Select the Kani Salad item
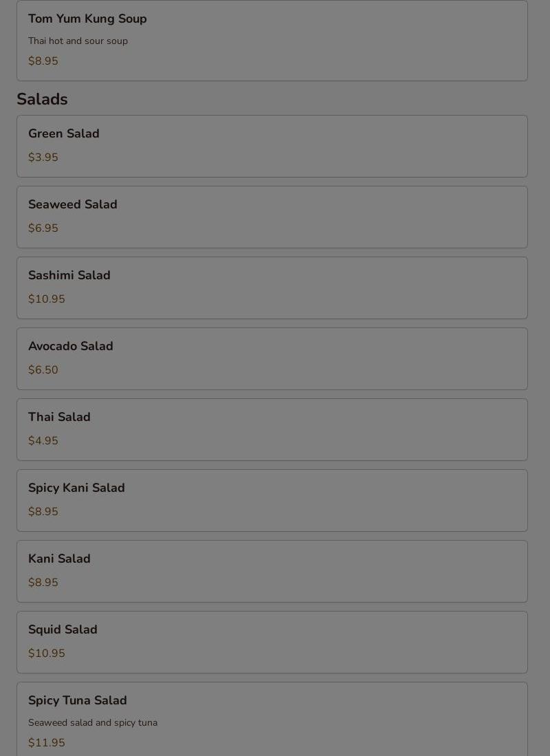 point(272,572)
